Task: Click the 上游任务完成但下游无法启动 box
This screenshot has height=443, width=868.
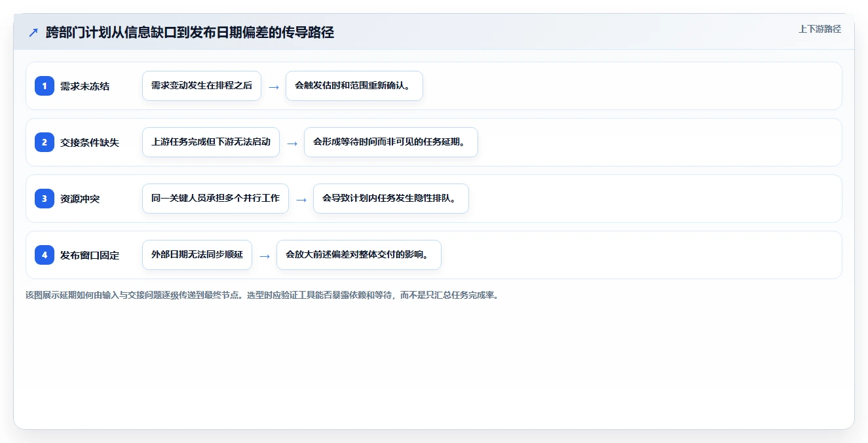Action: click(211, 142)
